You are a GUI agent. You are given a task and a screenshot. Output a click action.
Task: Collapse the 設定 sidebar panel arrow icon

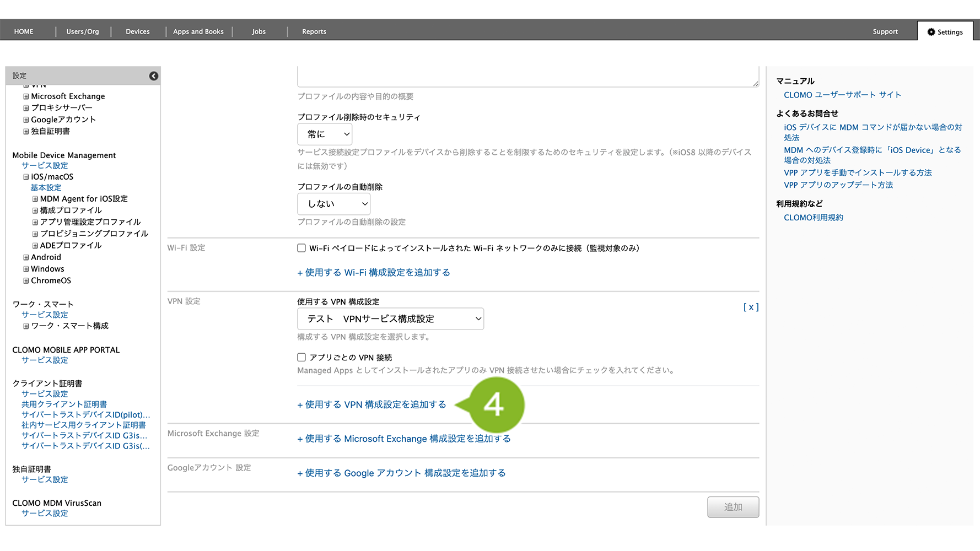click(154, 76)
